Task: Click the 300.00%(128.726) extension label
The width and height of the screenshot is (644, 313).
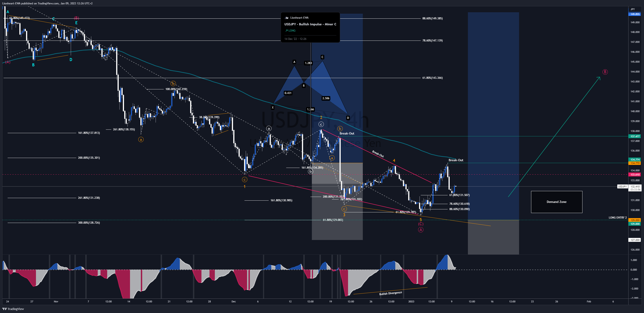Action: pyautogui.click(x=89, y=222)
